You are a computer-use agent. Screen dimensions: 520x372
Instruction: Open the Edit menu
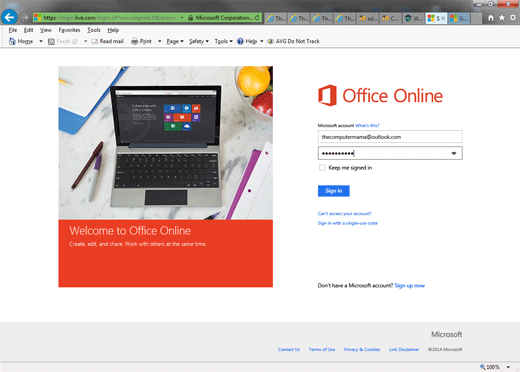pyautogui.click(x=28, y=30)
